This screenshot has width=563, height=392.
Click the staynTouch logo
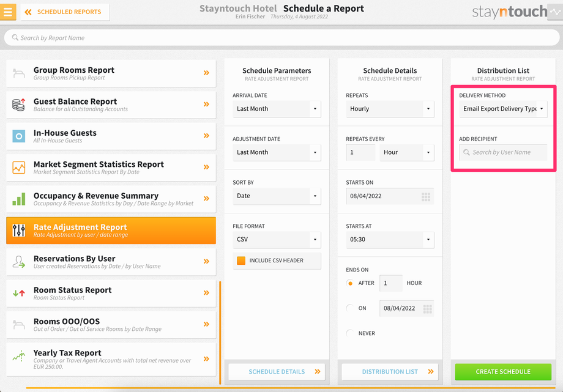point(510,12)
